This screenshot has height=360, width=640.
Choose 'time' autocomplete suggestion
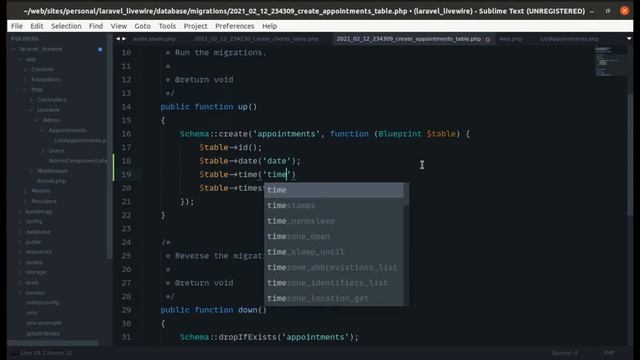click(334, 190)
